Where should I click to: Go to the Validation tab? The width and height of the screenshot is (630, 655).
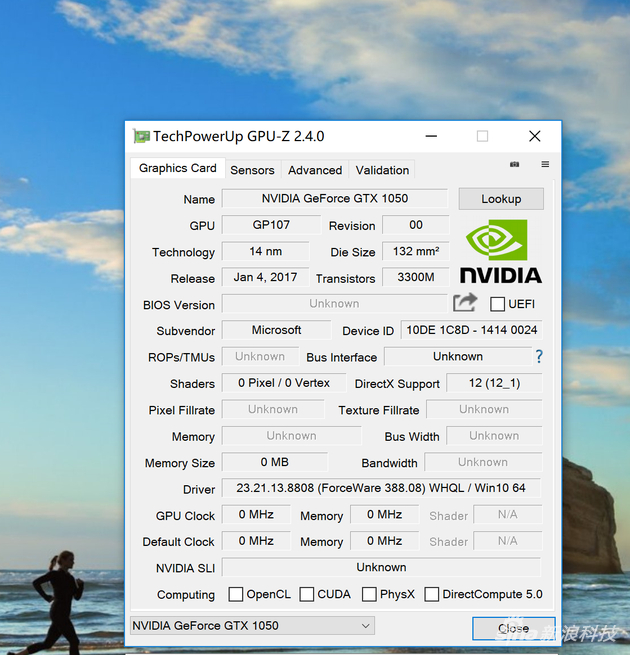pos(382,170)
